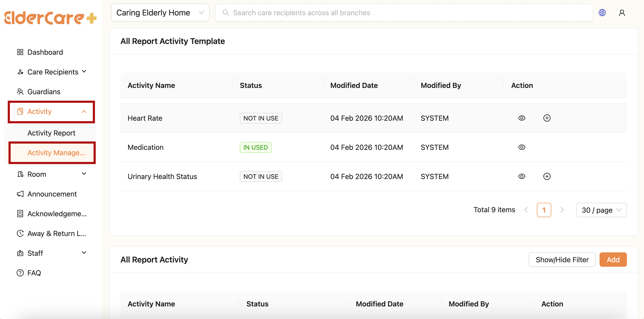Open the Caring Elderly Home branch dropdown
The image size is (644, 319).
tap(160, 13)
